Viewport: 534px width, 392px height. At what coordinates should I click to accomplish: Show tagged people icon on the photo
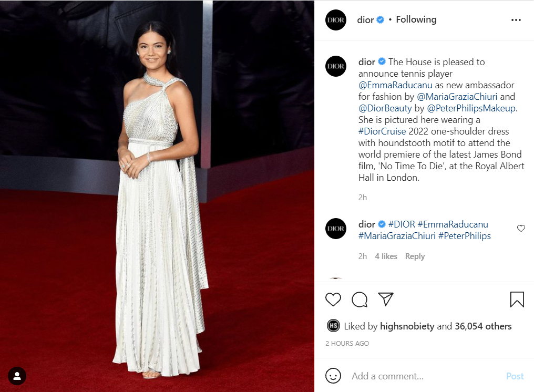pyautogui.click(x=17, y=376)
